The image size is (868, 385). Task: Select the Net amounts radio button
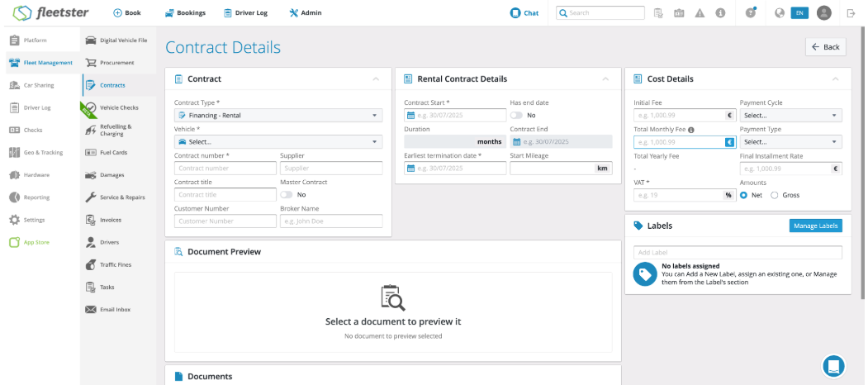coord(743,195)
